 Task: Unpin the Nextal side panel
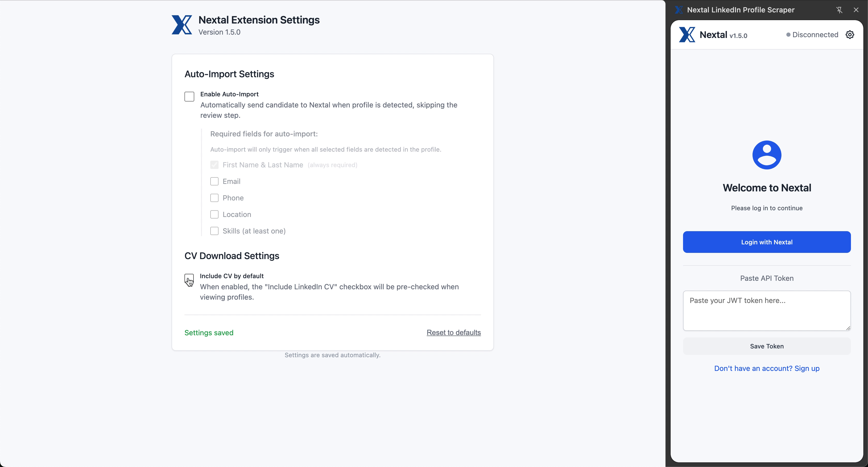(x=839, y=10)
